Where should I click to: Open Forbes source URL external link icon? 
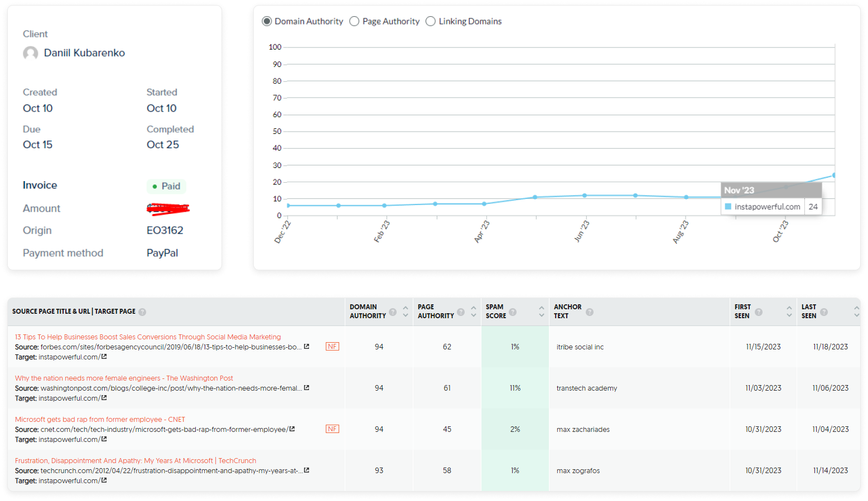coord(306,347)
